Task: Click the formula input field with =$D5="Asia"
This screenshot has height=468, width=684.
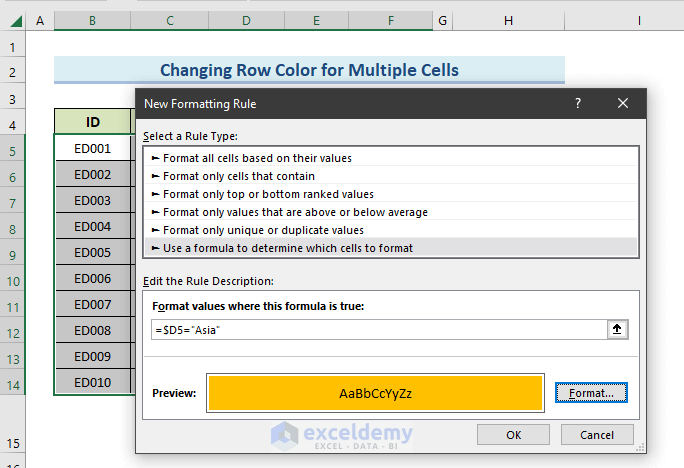Action: pos(379,330)
